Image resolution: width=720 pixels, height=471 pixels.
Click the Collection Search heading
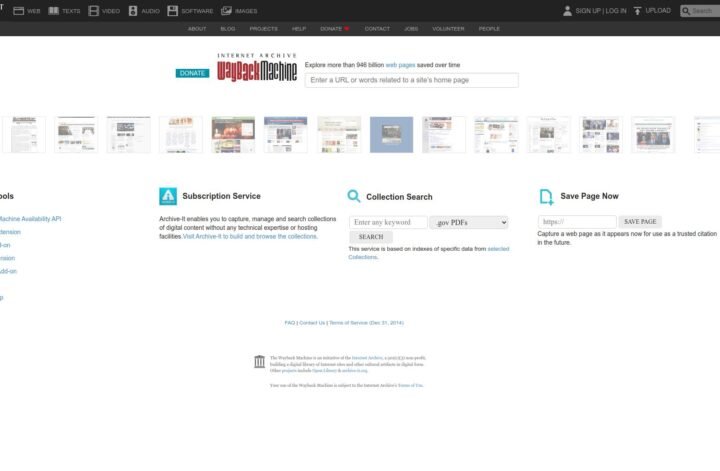click(x=399, y=197)
